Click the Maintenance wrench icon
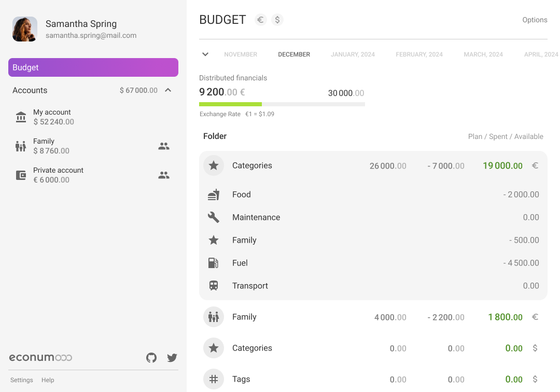The image size is (560, 392). coord(213,218)
